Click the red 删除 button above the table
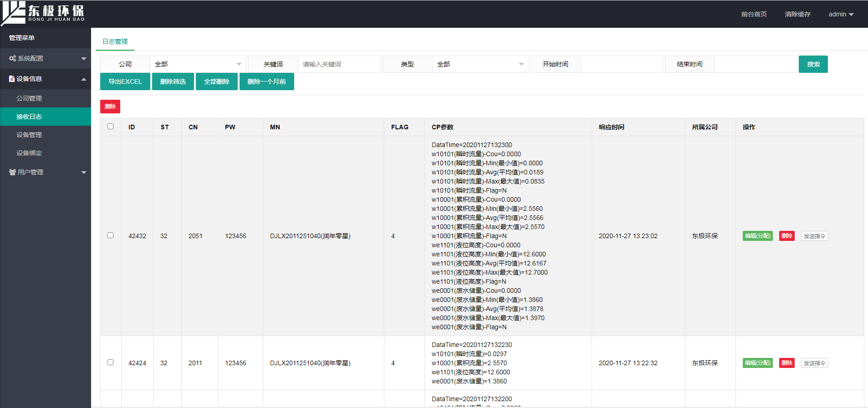868x408 pixels. 110,107
